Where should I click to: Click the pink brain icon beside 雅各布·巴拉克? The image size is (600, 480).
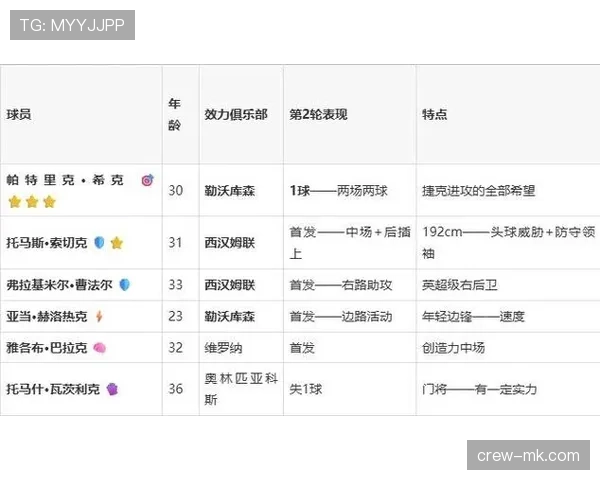point(99,348)
